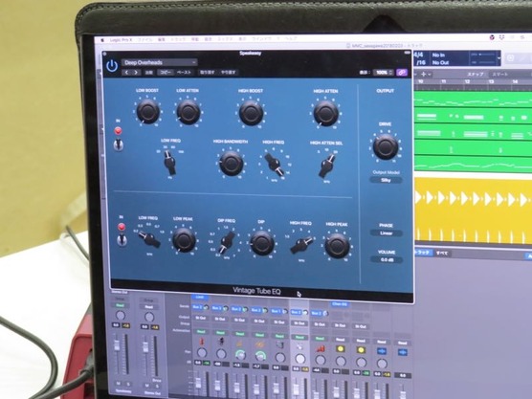
Task: Toggle the 比較 compare button
Action: point(148,73)
